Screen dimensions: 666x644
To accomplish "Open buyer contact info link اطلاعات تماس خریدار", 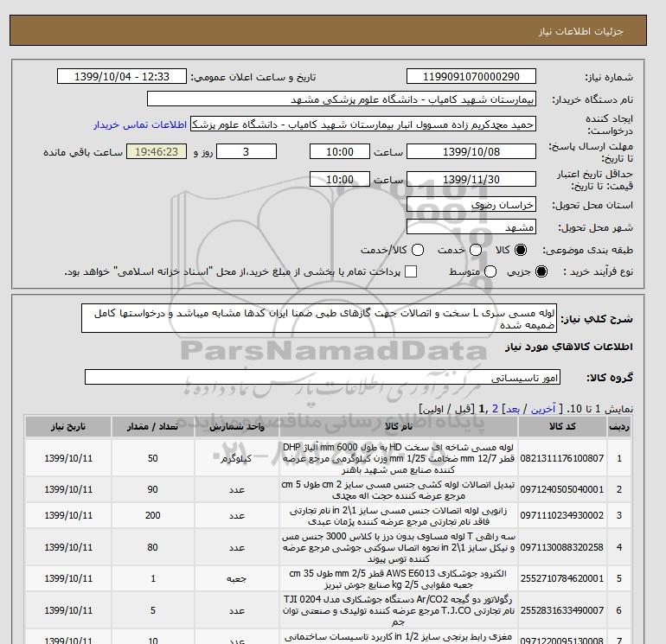I will coord(140,124).
